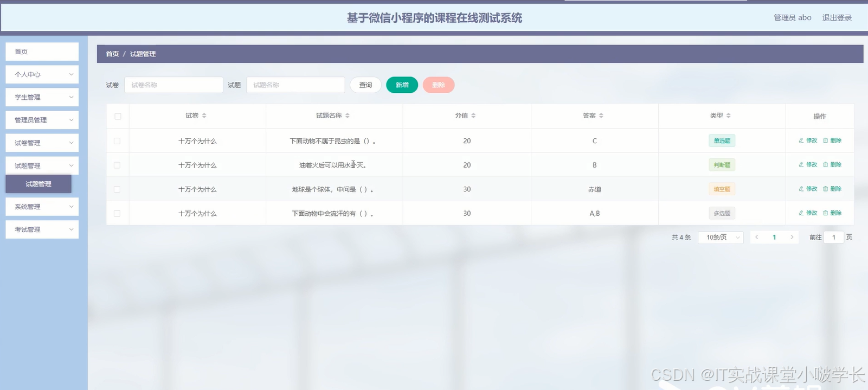Click the 查询 search button
This screenshot has height=390, width=868.
click(x=366, y=85)
